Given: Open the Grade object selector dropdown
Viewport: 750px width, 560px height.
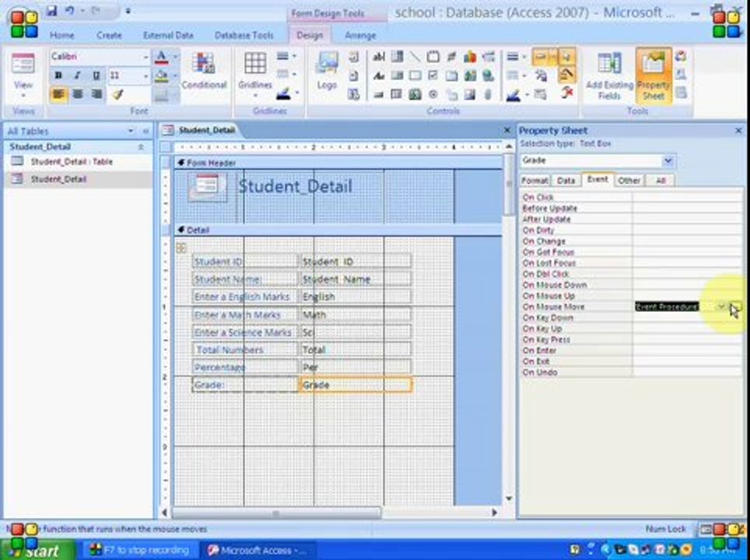Looking at the screenshot, I should [668, 161].
